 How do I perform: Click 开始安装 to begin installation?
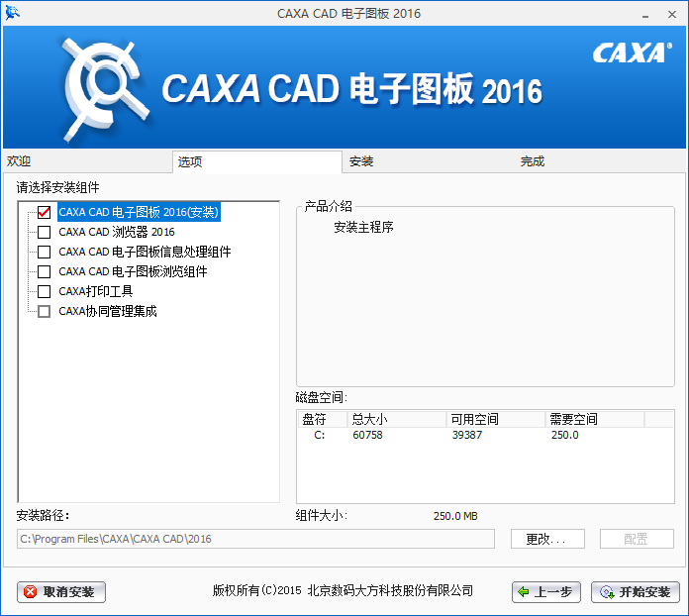636,592
